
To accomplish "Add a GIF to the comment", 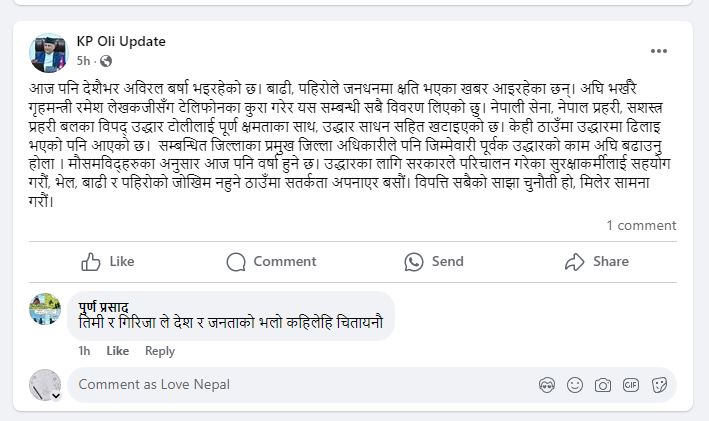I will pos(631,385).
